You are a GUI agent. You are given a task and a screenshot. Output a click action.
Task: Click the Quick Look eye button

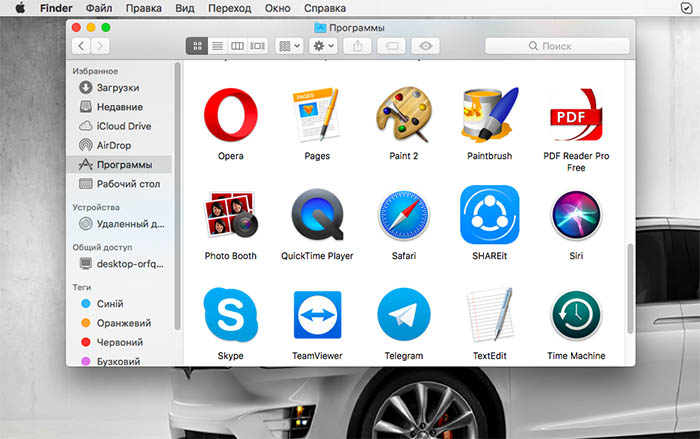425,46
